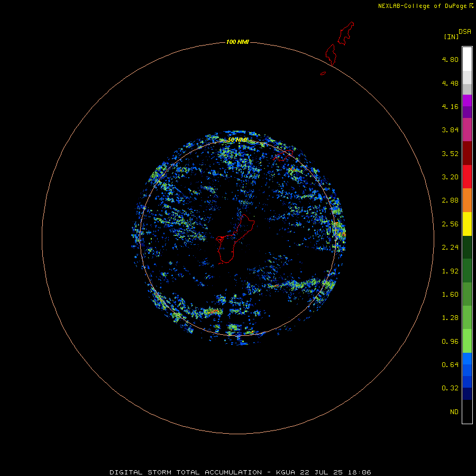The image size is (476, 476).
Task: Click the 100 NMI range ring label
Action: [x=237, y=42]
